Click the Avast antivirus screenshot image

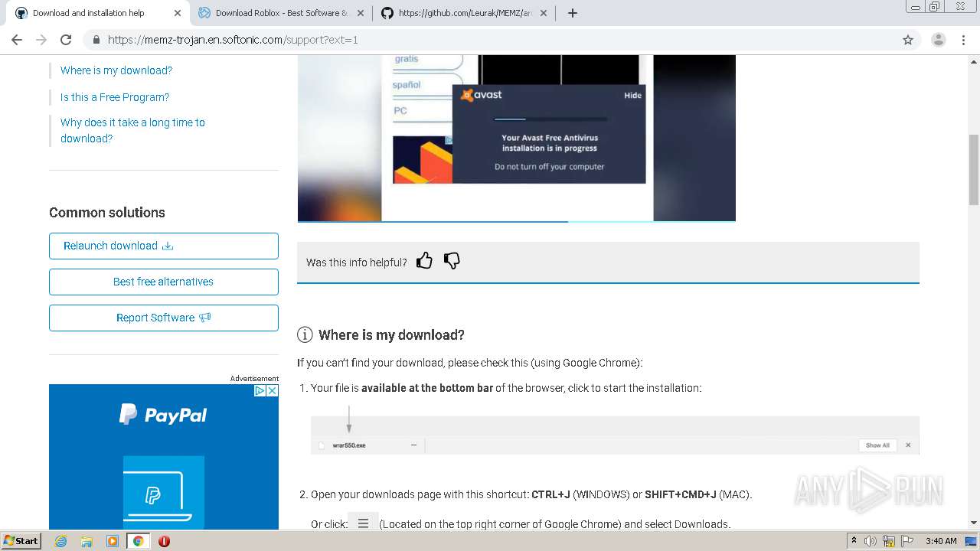point(516,138)
